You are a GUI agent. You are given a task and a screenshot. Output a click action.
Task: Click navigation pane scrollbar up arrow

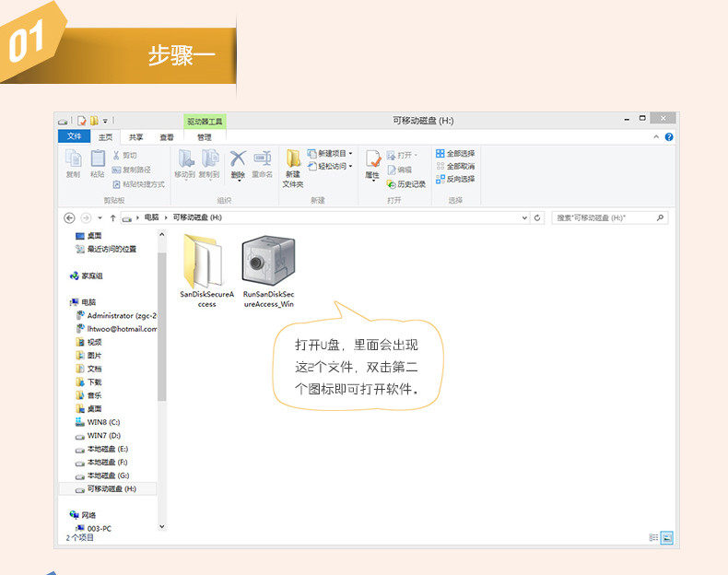point(161,235)
